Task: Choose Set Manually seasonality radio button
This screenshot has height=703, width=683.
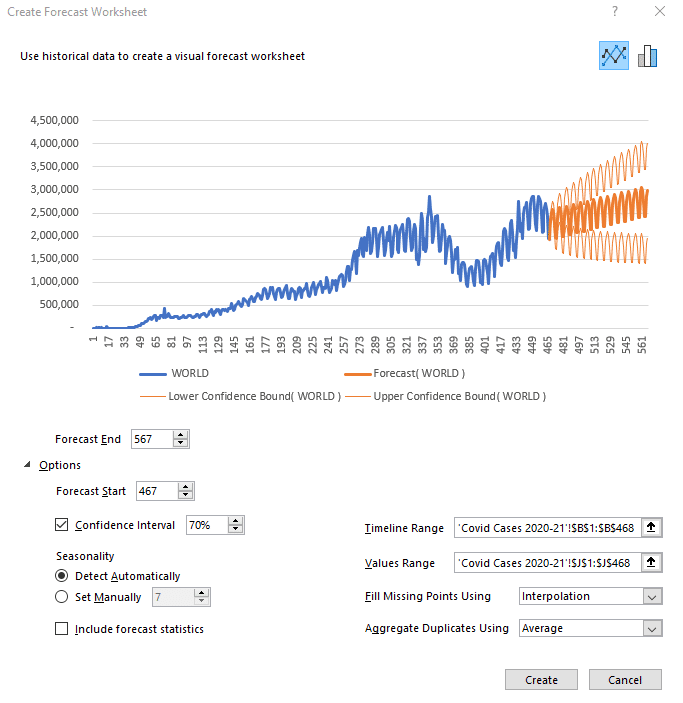Action: point(62,597)
